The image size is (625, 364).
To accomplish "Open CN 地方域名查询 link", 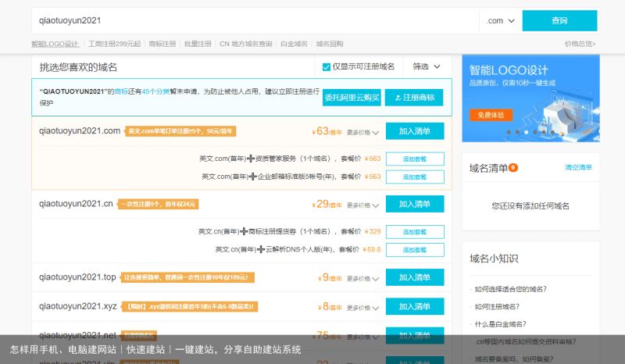I will 246,44.
